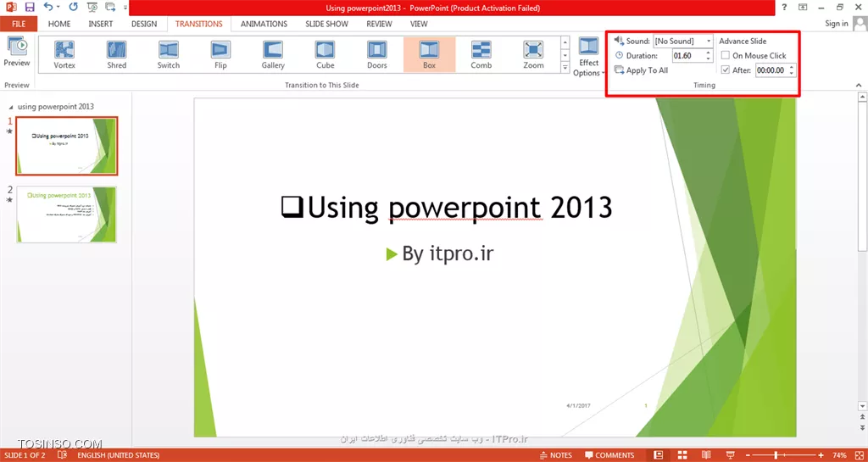Viewport: 868px width, 462px height.
Task: Open Customize Quick Access Toolbar dropdown
Action: [x=125, y=8]
